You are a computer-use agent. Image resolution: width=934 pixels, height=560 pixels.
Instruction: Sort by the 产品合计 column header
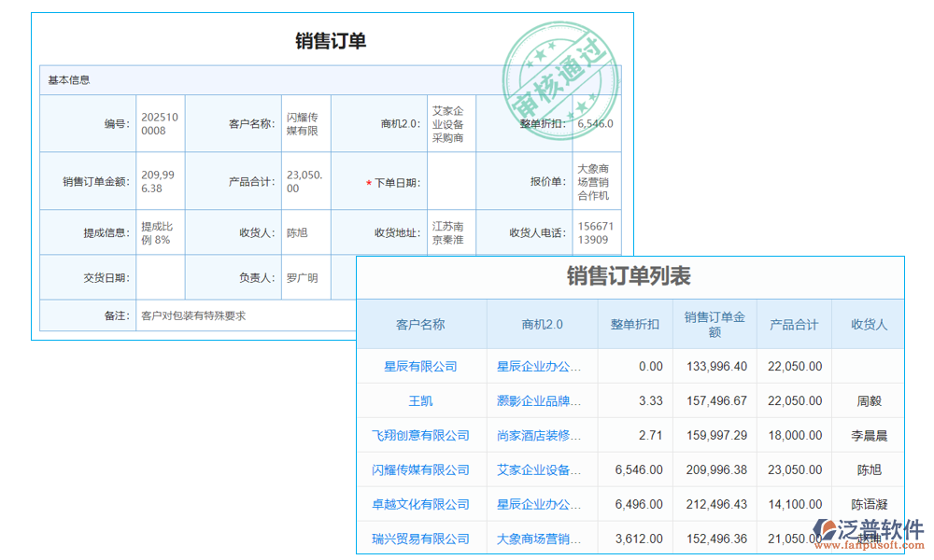(x=794, y=325)
